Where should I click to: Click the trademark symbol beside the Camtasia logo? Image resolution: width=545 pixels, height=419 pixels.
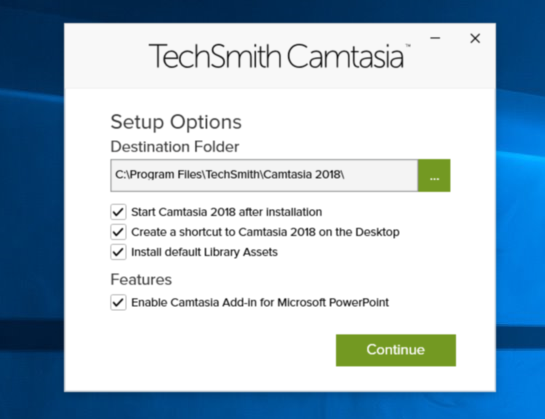coord(408,45)
